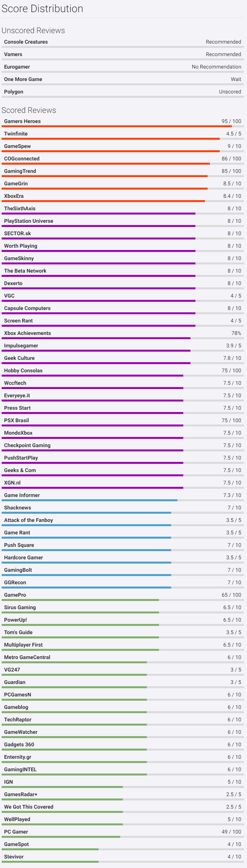Click the VG247 review entry
The height and width of the screenshot is (868, 247).
12,670
